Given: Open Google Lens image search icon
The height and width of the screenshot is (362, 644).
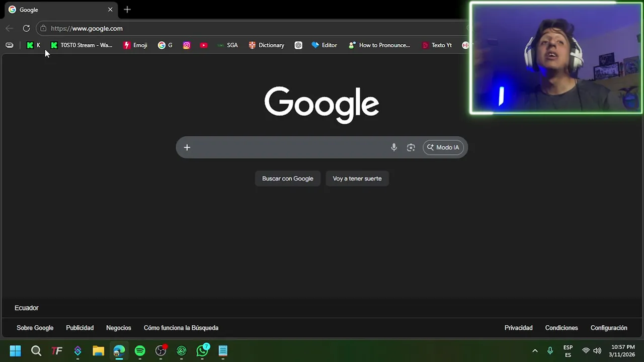Looking at the screenshot, I should coord(411,147).
